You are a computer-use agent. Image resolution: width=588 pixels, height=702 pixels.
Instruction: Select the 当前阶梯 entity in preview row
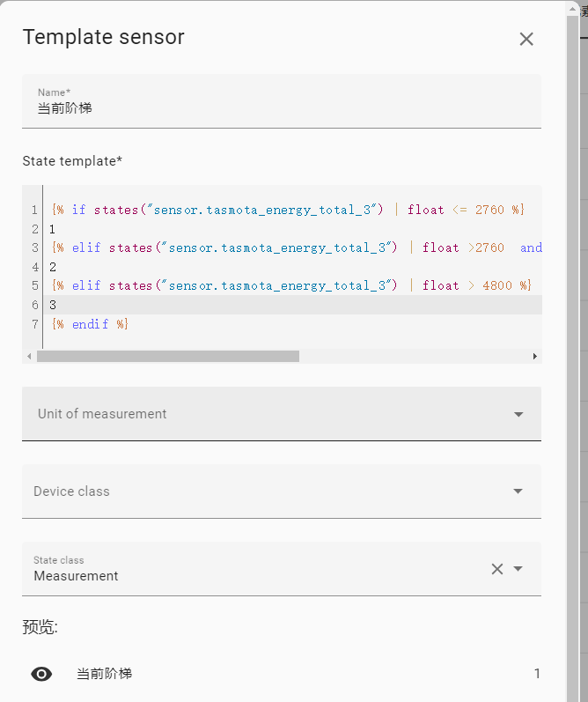click(x=104, y=674)
